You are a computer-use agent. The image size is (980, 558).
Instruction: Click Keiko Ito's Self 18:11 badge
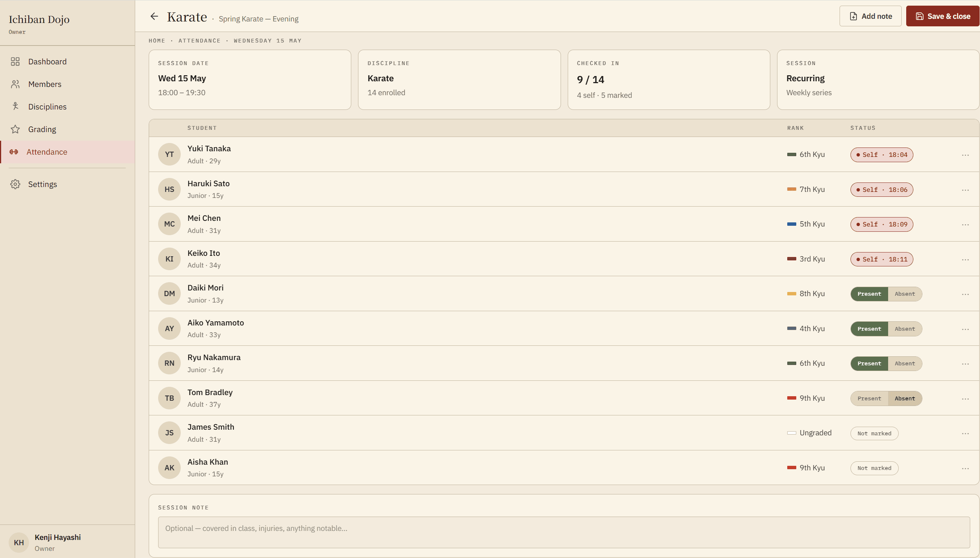click(x=881, y=260)
